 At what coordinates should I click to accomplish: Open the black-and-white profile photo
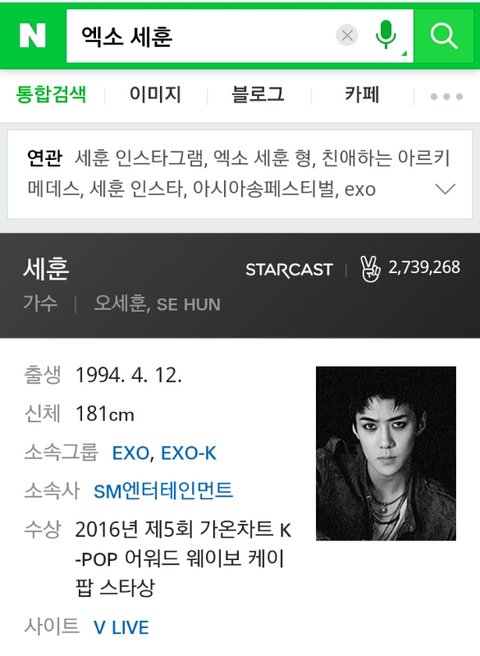pyautogui.click(x=386, y=454)
